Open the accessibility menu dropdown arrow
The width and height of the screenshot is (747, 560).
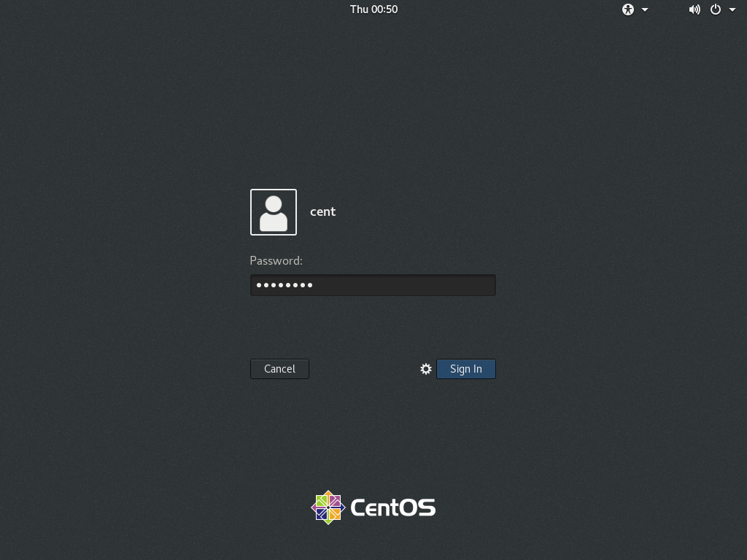[x=643, y=9]
